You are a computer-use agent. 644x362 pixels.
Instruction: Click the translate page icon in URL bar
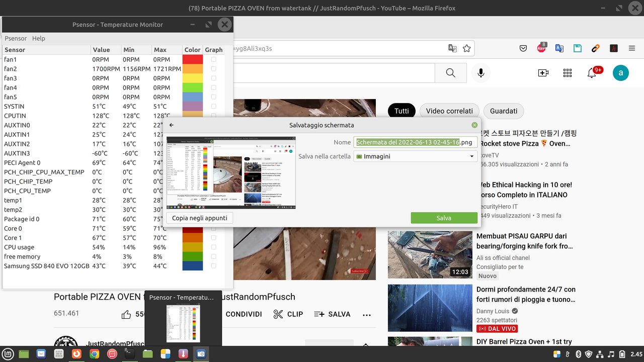click(452, 48)
